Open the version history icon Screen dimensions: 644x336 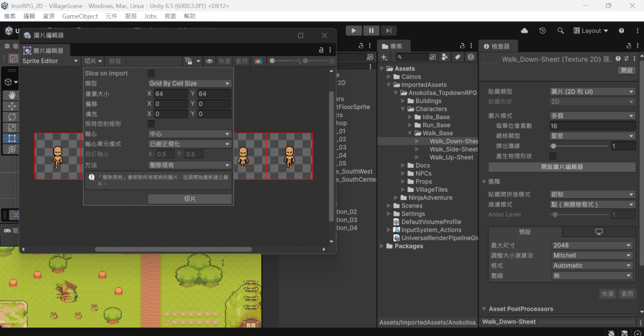pyautogui.click(x=543, y=31)
